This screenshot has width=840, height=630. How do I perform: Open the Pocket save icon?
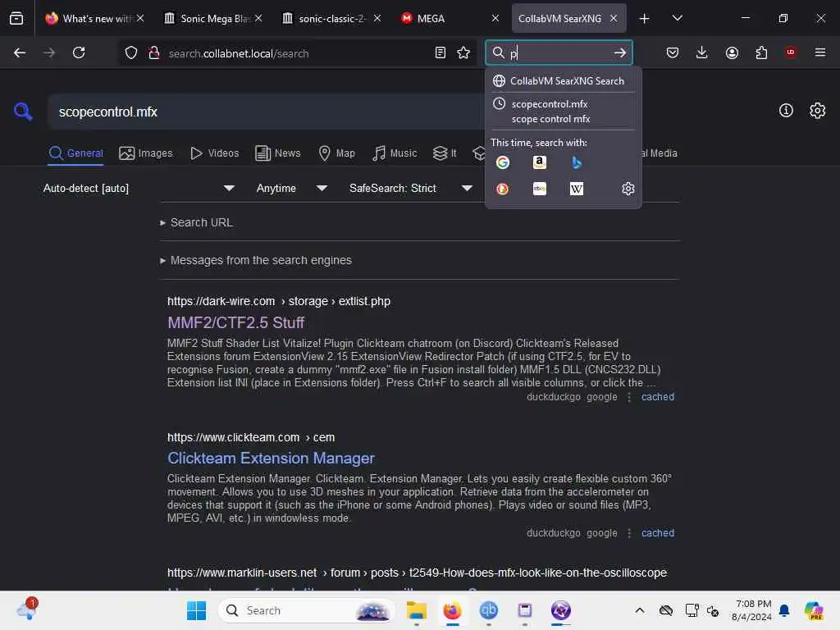[673, 52]
